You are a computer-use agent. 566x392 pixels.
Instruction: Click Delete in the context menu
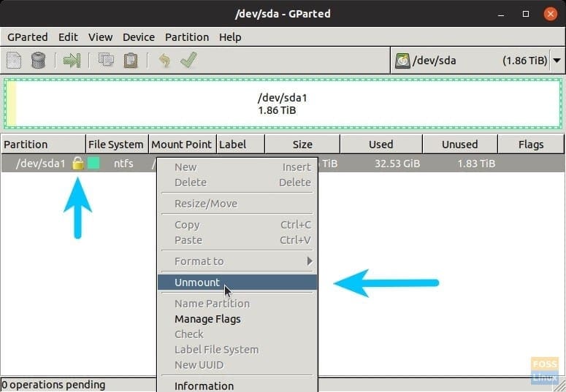[237, 182]
